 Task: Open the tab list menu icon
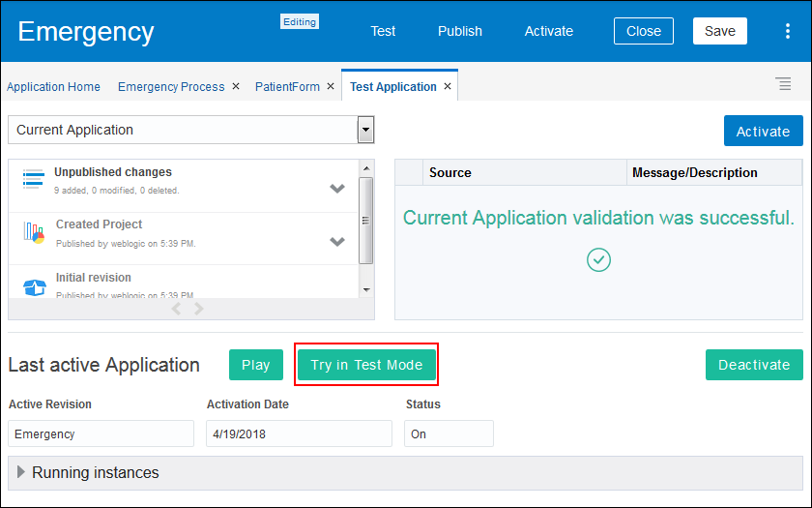point(784,84)
